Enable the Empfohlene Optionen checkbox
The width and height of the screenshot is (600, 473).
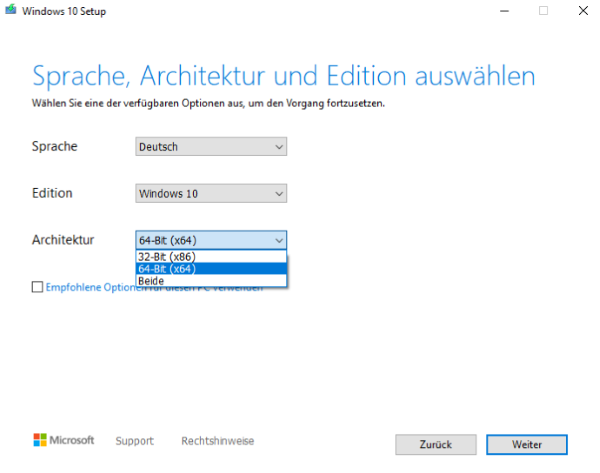(x=38, y=287)
